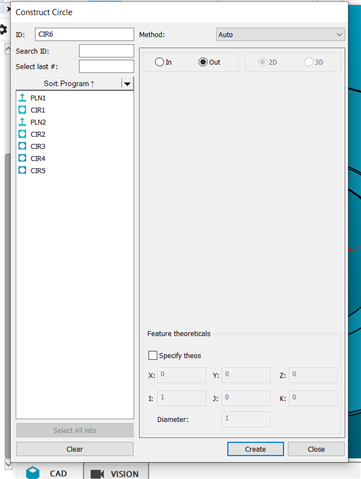361x479 pixels.
Task: Click the CIR2 circle feature icon
Action: click(22, 134)
